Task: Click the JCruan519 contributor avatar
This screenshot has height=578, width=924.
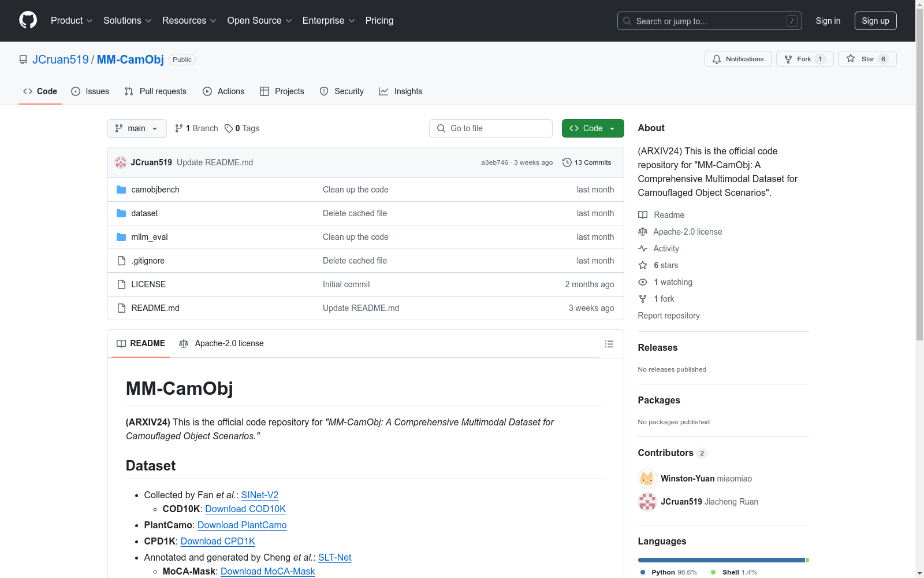Action: [647, 502]
